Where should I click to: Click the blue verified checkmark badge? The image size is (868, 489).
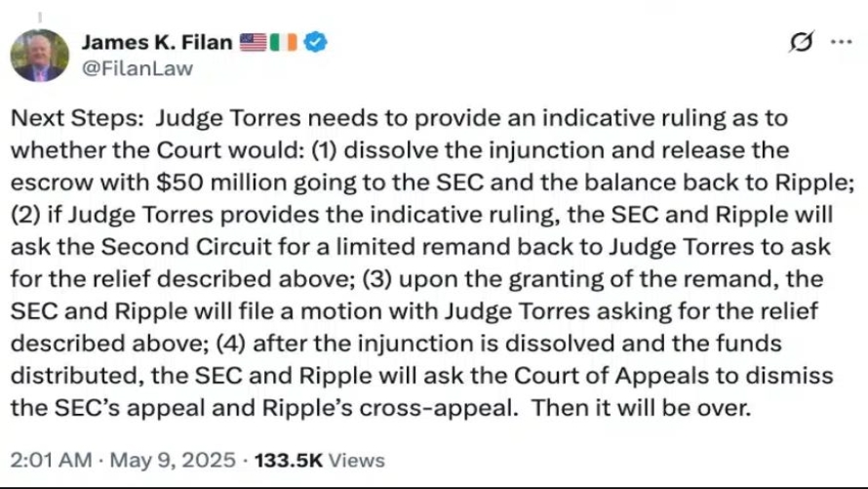(x=316, y=42)
